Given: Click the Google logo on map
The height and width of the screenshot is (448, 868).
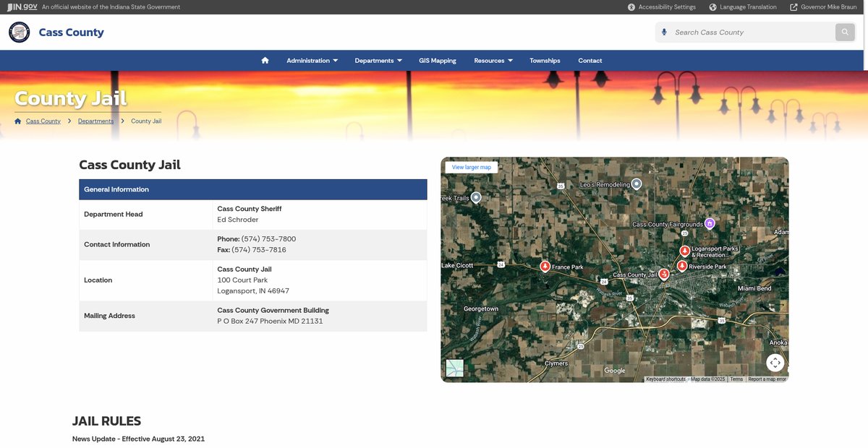Looking at the screenshot, I should (615, 371).
